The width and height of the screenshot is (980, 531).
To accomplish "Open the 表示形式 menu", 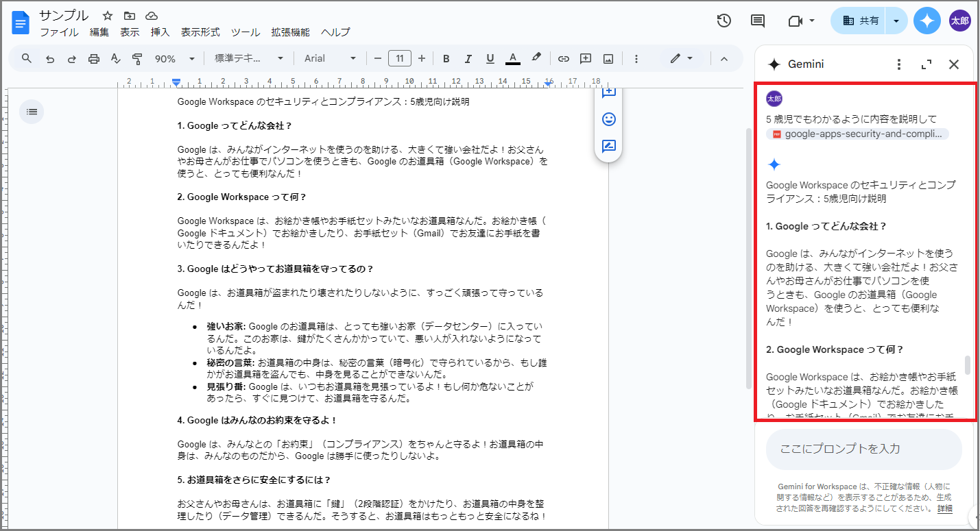I will coord(200,32).
